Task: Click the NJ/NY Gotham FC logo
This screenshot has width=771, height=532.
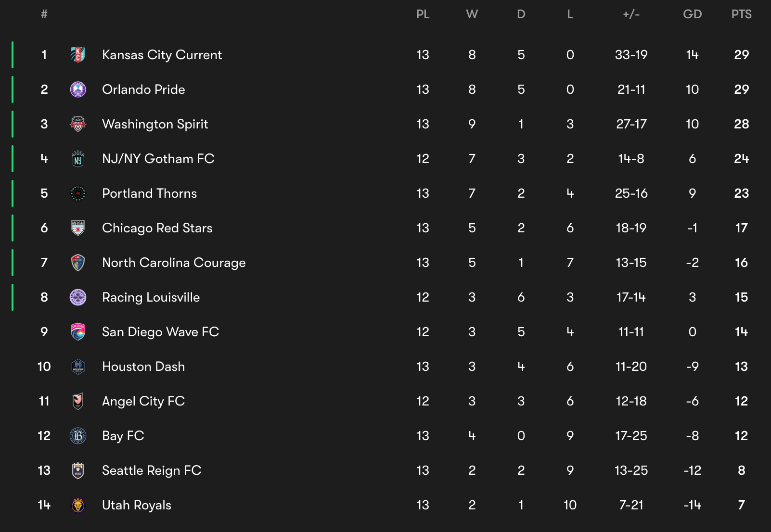Action: (x=78, y=159)
